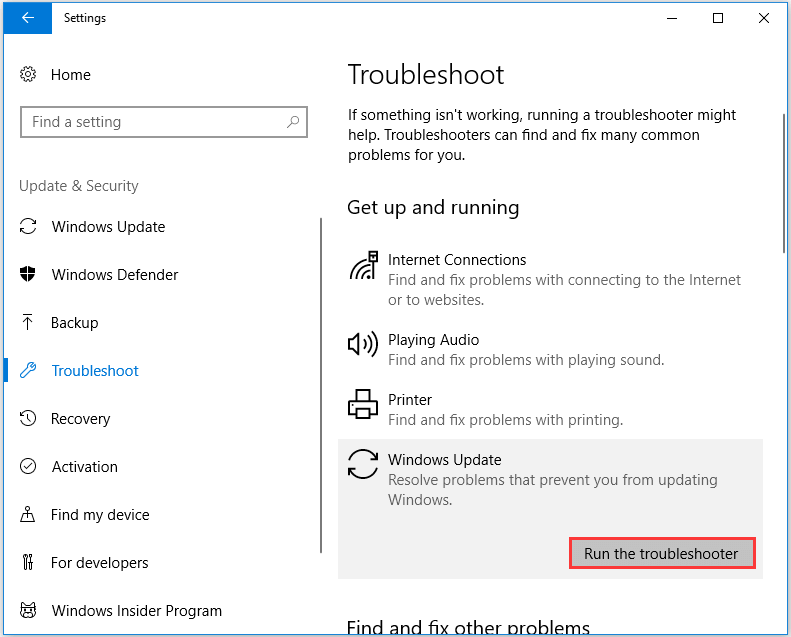
Task: Click the Windows Update sync icon in sidebar
Action: tap(28, 226)
